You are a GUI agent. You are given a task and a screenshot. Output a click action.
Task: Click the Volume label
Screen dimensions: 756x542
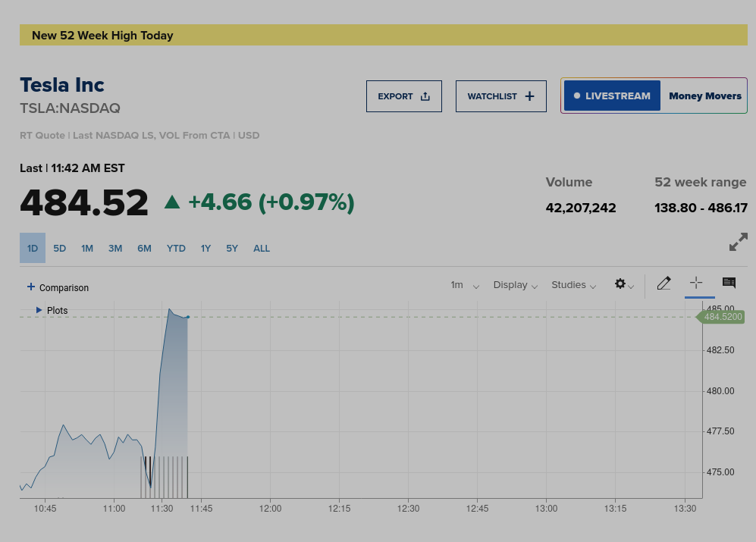pos(569,182)
